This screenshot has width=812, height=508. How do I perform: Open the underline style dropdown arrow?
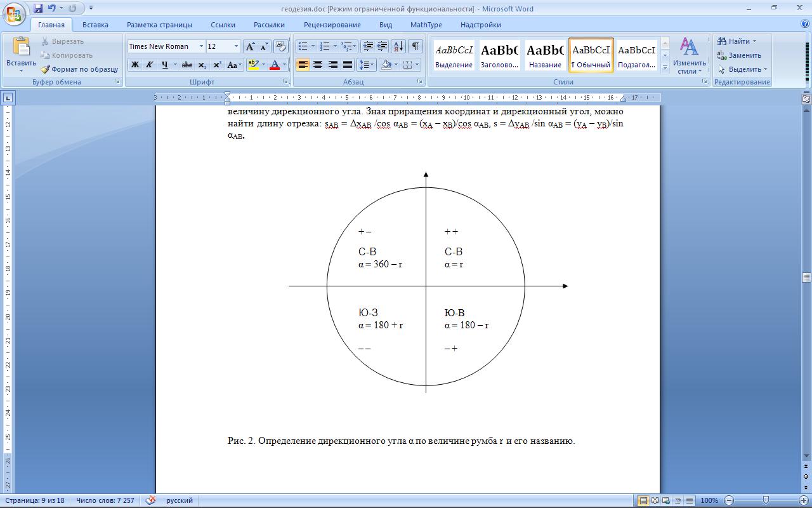pyautogui.click(x=174, y=65)
